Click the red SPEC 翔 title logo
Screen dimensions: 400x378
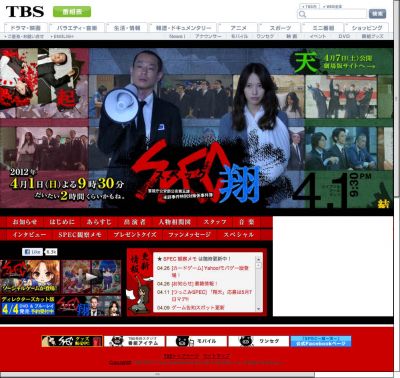(x=195, y=173)
